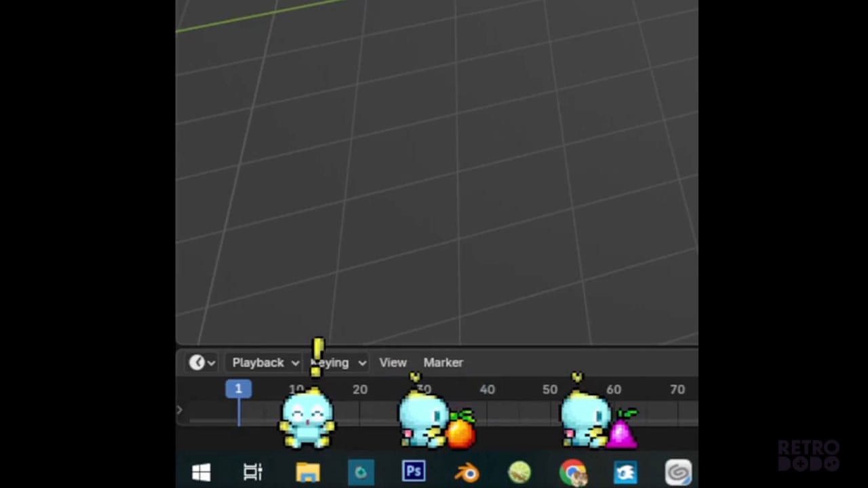The image size is (868, 488).
Task: Open the Playback dropdown
Action: (x=265, y=363)
